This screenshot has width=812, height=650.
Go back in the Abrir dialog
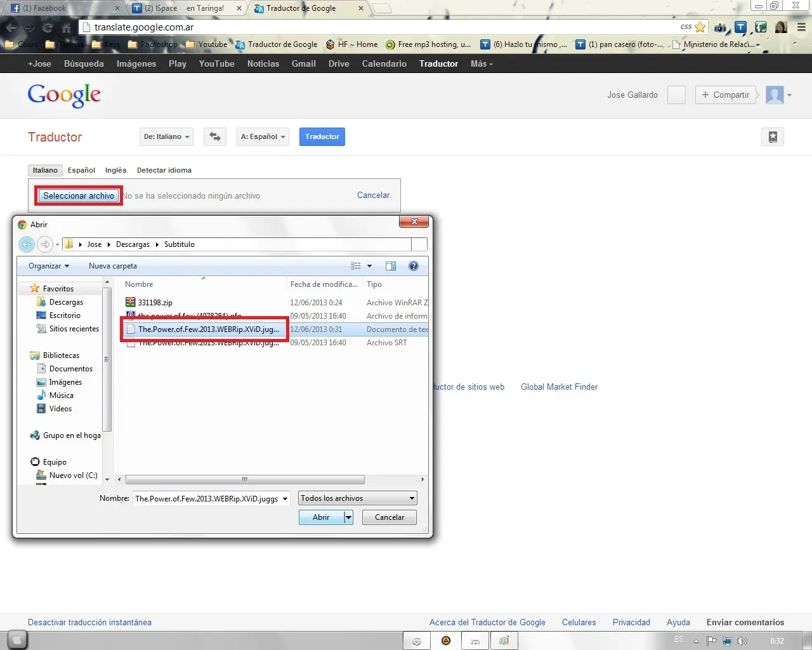(x=27, y=244)
